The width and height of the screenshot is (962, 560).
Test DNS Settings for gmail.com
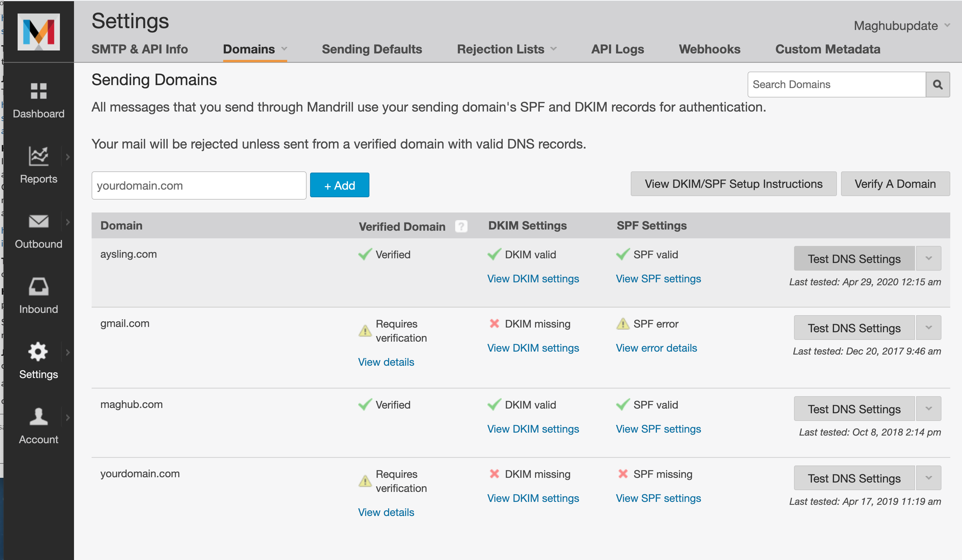[854, 327]
